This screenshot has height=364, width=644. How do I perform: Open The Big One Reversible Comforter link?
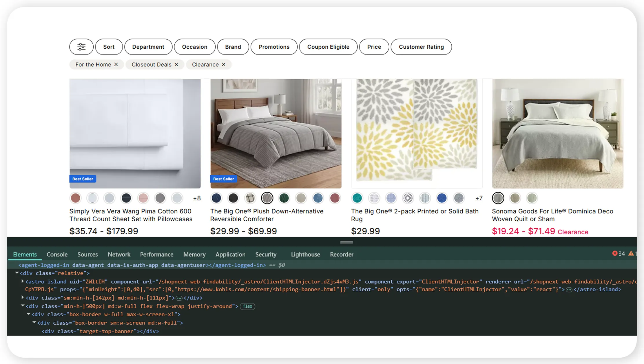pos(267,215)
